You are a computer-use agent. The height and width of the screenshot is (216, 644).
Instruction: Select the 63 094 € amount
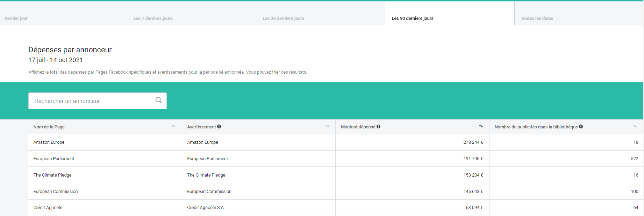(474, 208)
